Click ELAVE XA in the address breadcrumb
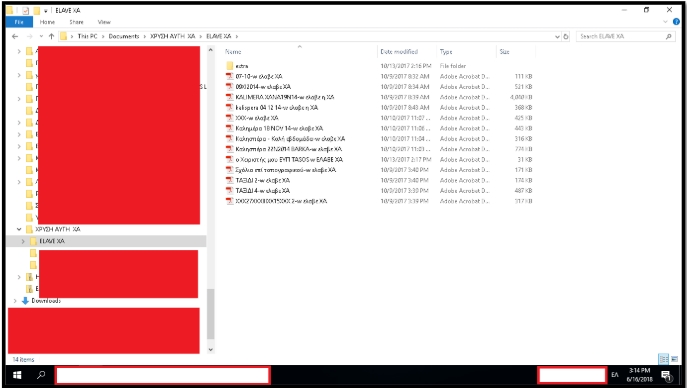 tap(219, 36)
